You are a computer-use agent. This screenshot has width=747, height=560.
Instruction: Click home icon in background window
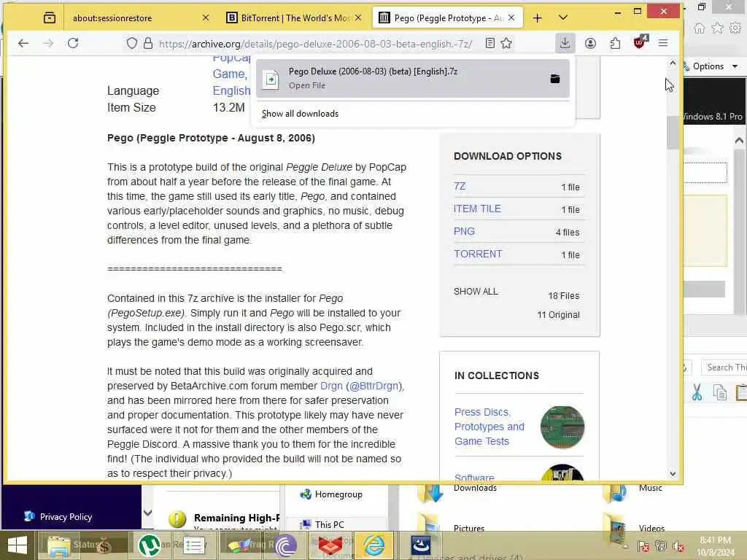click(699, 28)
